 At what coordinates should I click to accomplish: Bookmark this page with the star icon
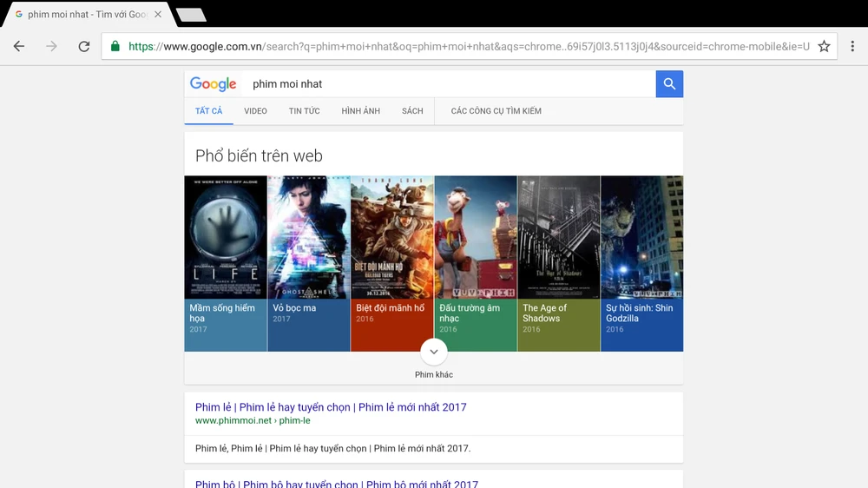(824, 47)
